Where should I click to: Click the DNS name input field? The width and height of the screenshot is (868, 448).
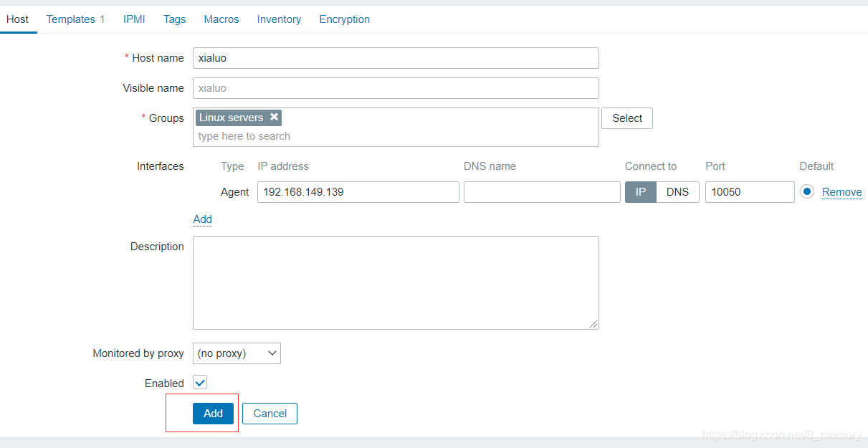[x=542, y=192]
